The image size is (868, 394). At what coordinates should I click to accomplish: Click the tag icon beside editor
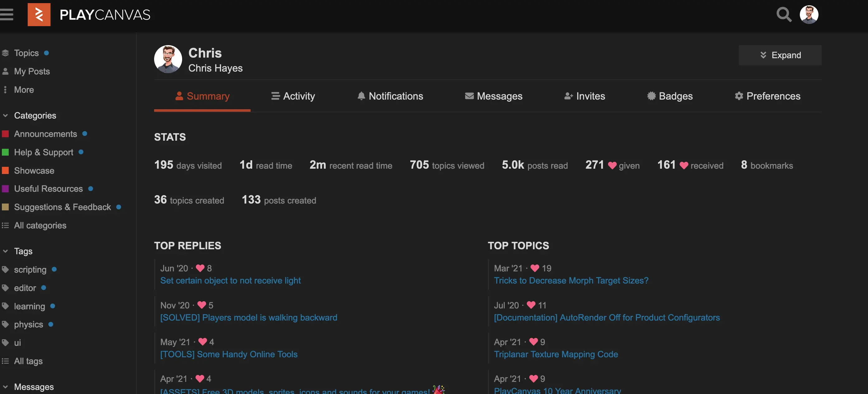5,288
